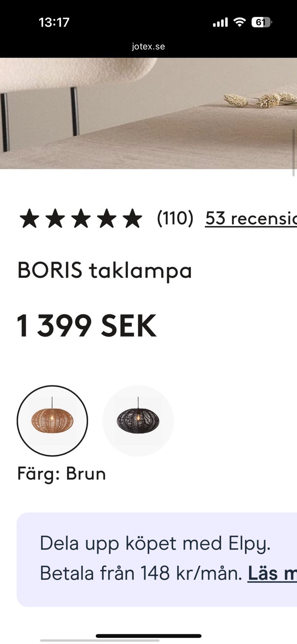The image size is (297, 644).
Task: Tap the 1 399 SEK price
Action: [87, 326]
